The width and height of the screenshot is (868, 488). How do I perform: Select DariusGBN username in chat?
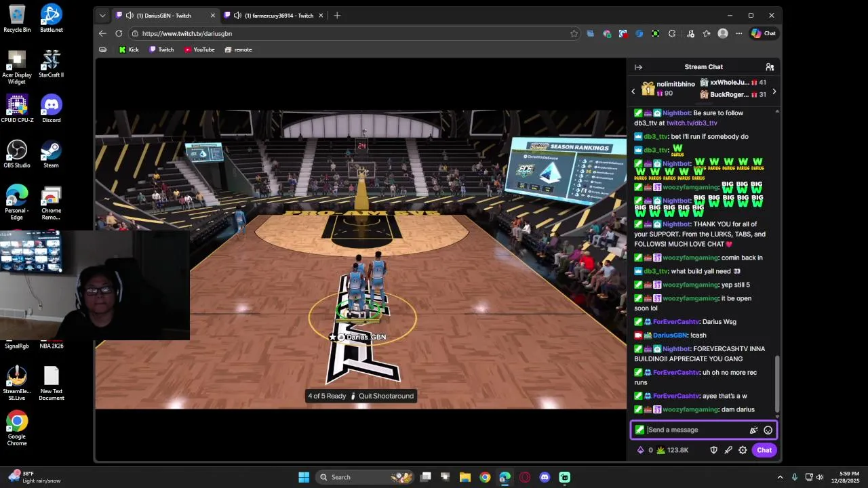tap(670, 335)
